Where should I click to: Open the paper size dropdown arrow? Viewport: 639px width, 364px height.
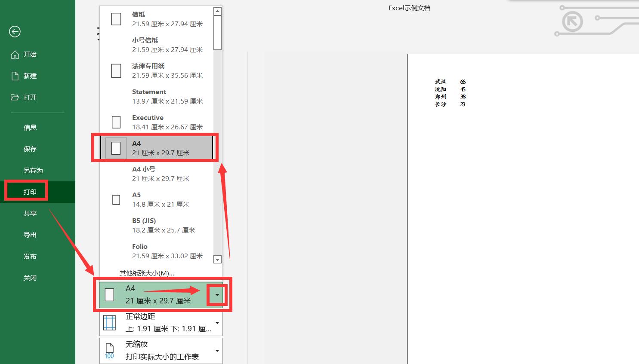tap(217, 294)
